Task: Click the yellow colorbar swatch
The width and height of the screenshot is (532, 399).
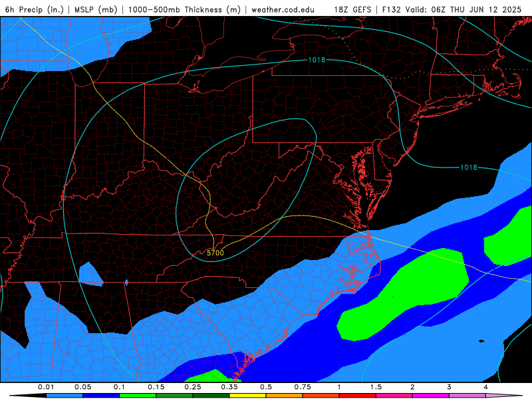Action: pos(247,396)
